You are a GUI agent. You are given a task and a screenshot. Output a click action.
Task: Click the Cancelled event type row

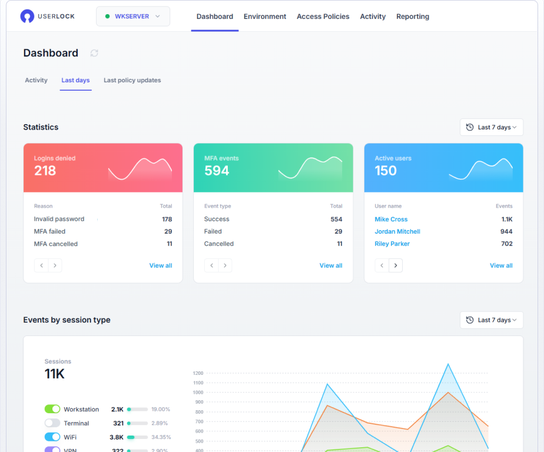273,244
